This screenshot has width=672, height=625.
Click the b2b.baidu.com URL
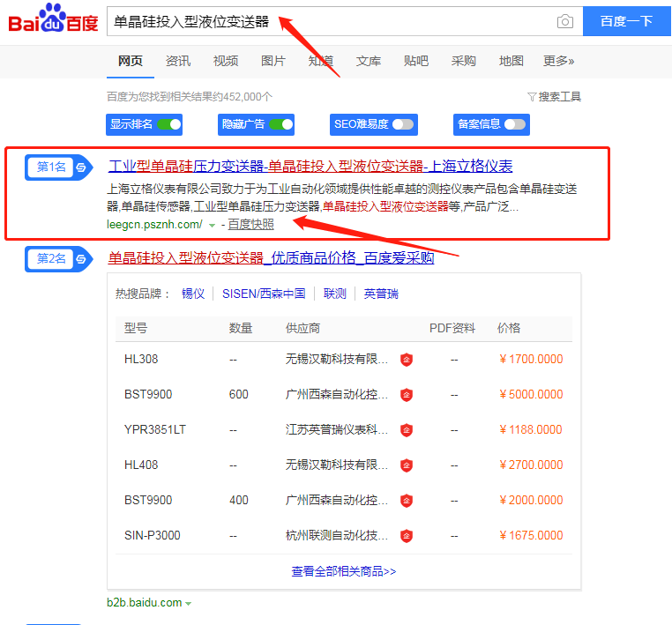(x=144, y=603)
